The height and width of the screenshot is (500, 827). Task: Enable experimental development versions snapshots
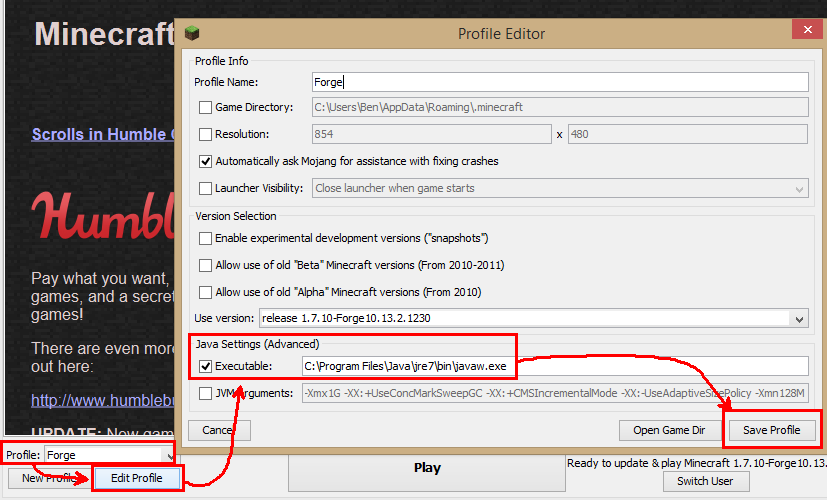[x=205, y=238]
